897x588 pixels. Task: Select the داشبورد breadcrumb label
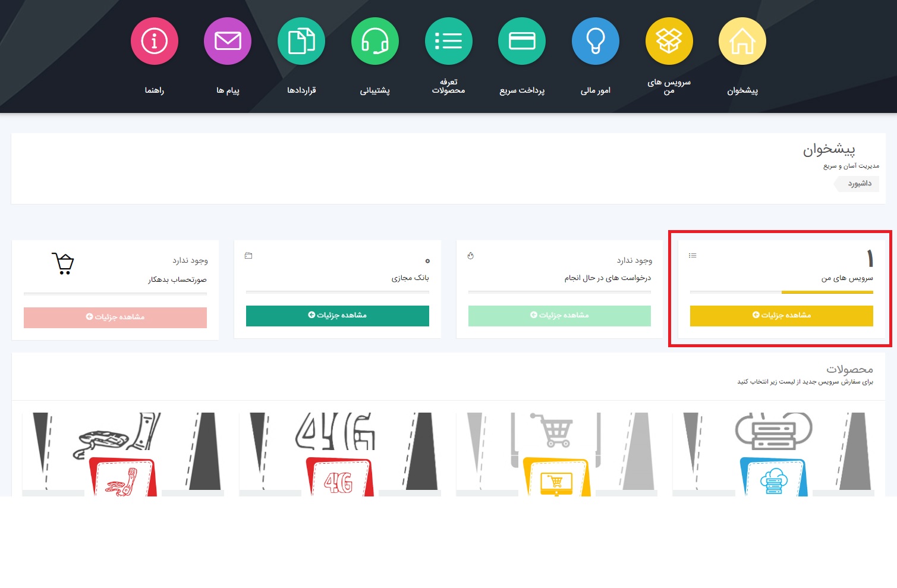(x=856, y=184)
